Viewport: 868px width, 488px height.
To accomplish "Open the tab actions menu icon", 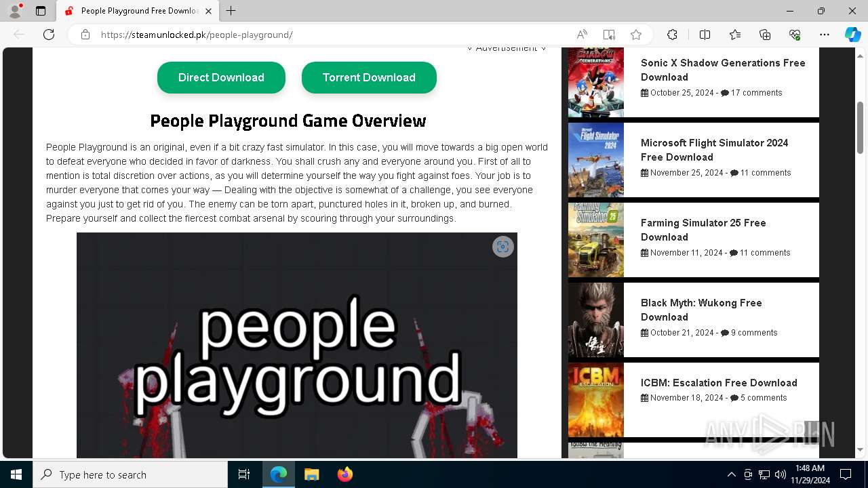I will coord(41,11).
